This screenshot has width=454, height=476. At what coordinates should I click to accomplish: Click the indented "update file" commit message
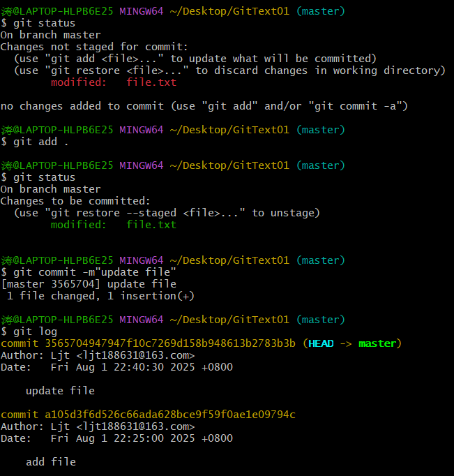coord(60,391)
